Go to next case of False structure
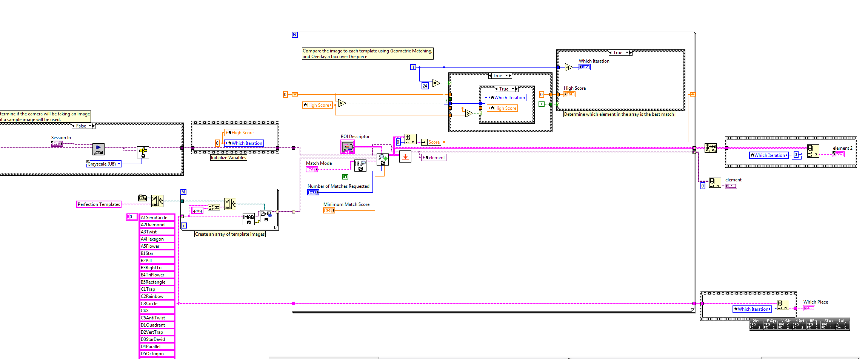This screenshot has width=868, height=359. [94, 126]
